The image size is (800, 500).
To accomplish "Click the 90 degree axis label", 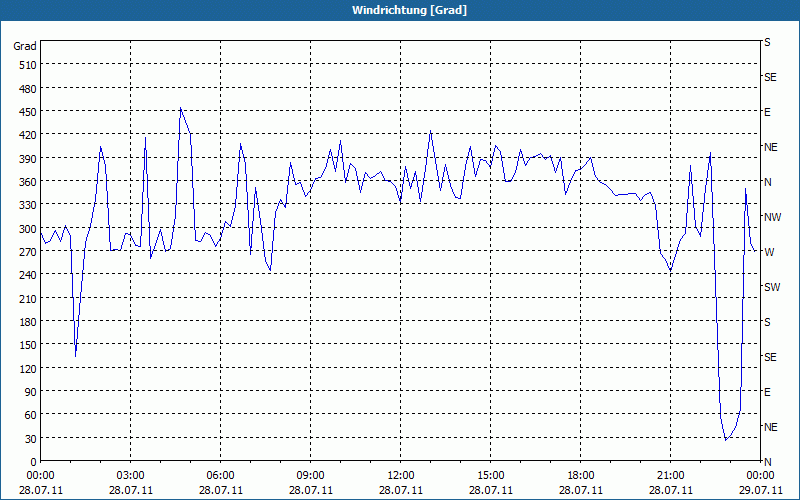I will click(x=31, y=392).
